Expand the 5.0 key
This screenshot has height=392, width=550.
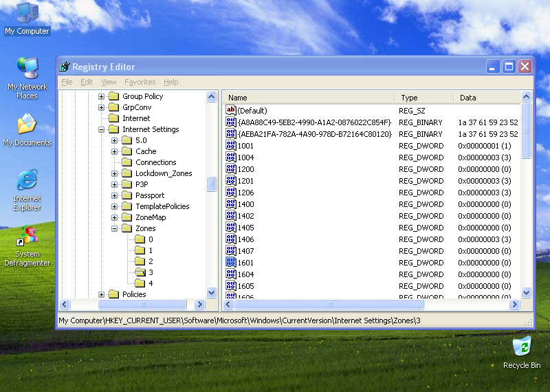point(114,140)
